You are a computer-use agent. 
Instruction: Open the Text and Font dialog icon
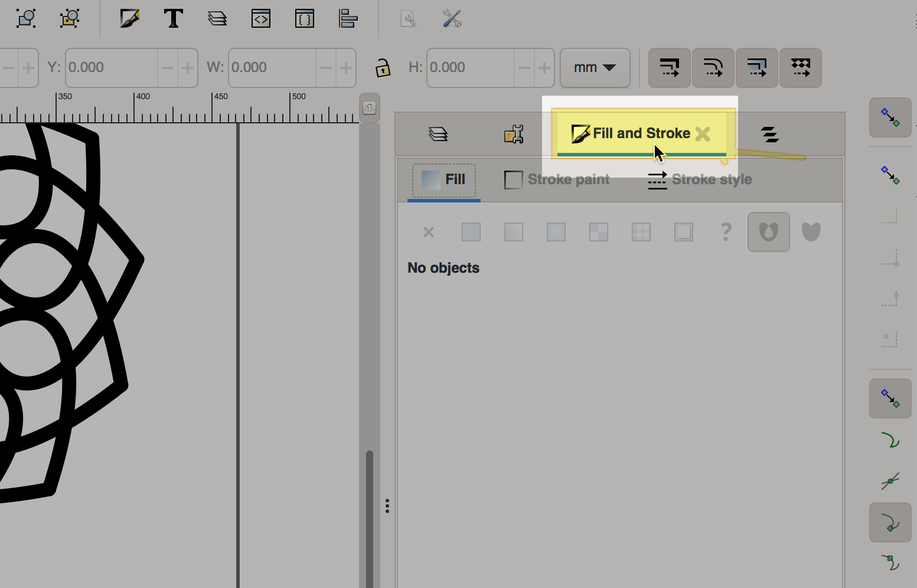pos(173,19)
